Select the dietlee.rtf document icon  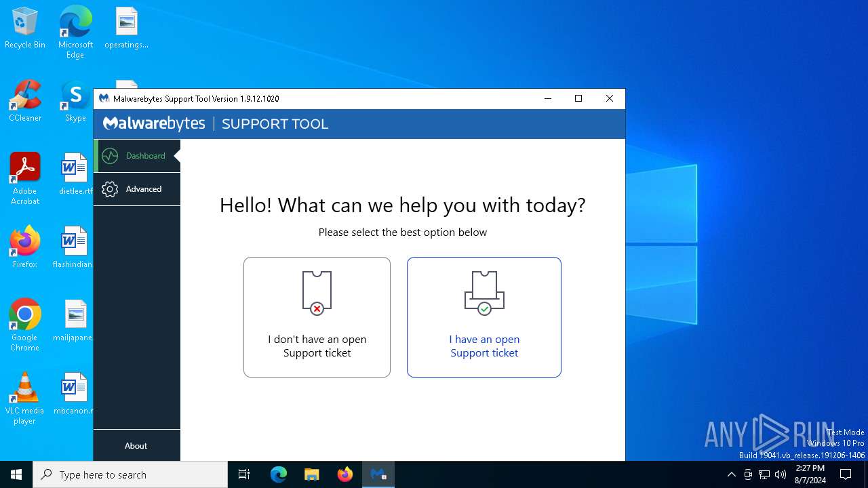click(75, 175)
